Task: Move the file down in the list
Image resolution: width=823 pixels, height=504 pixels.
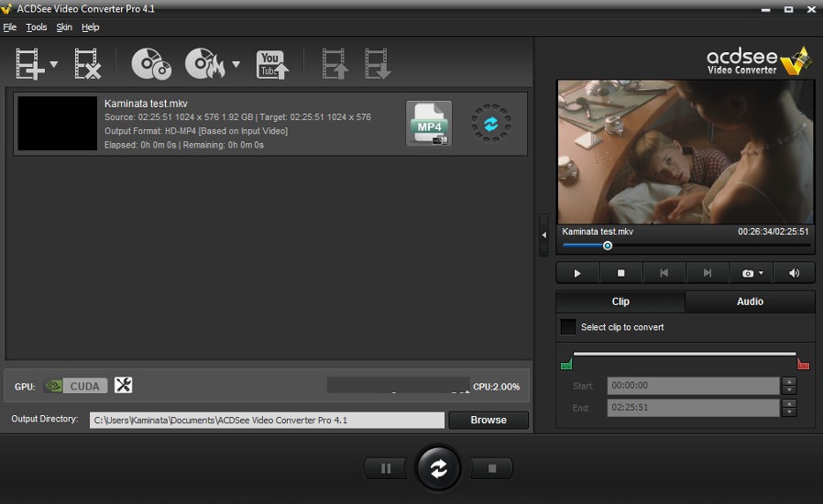Action: click(x=378, y=64)
